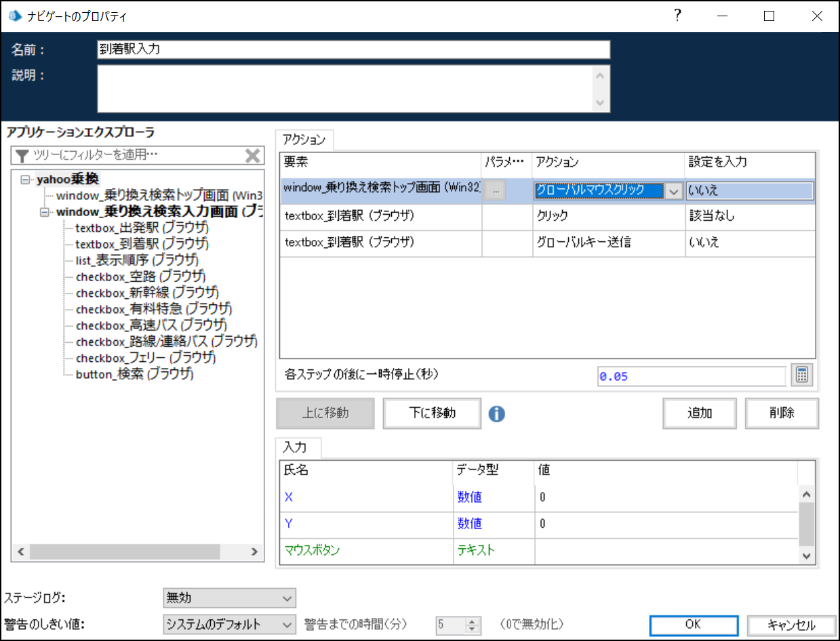The width and height of the screenshot is (840, 641).
Task: Click the filter funnel icon above the tree
Action: (x=21, y=155)
